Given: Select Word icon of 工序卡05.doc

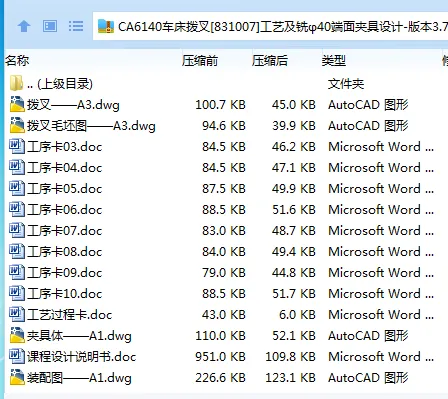Looking at the screenshot, I should (17, 188).
